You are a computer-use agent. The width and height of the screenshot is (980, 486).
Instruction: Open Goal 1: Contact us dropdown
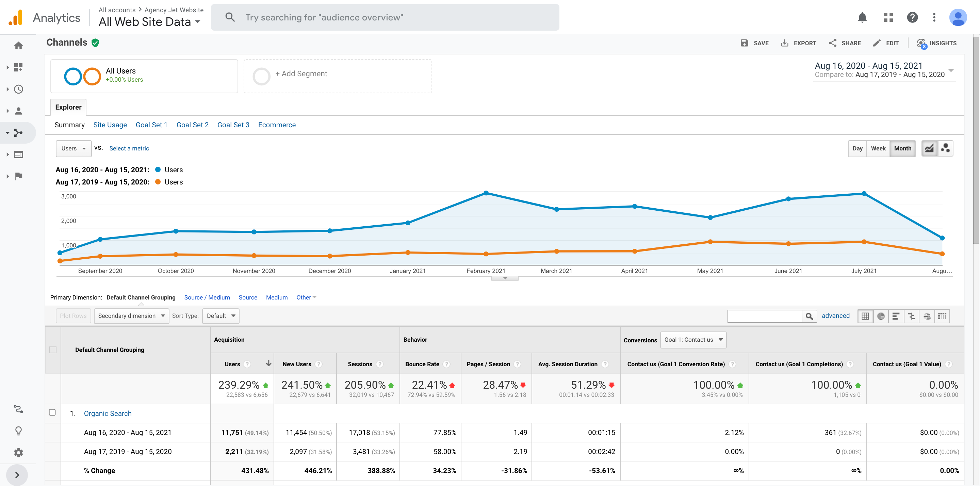tap(693, 340)
